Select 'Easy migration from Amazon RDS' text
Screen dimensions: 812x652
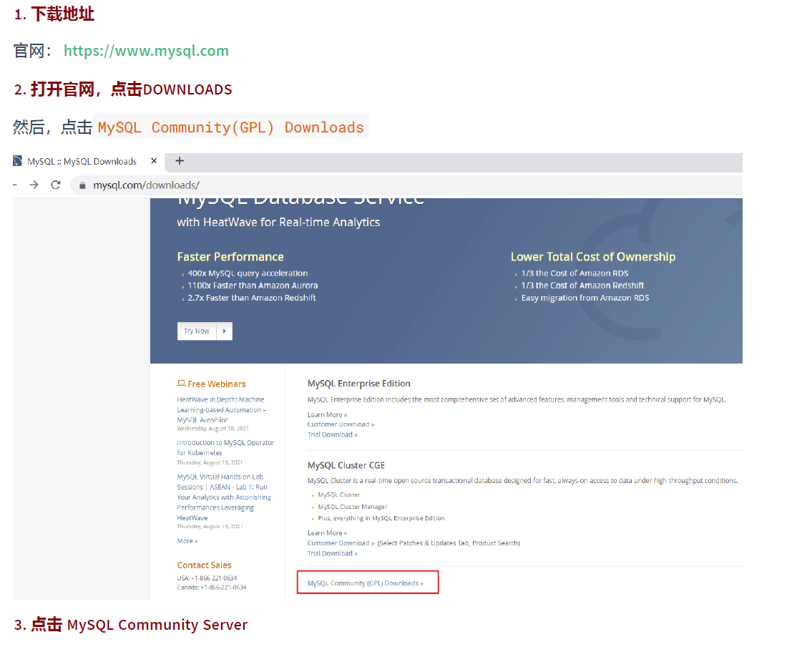click(585, 298)
